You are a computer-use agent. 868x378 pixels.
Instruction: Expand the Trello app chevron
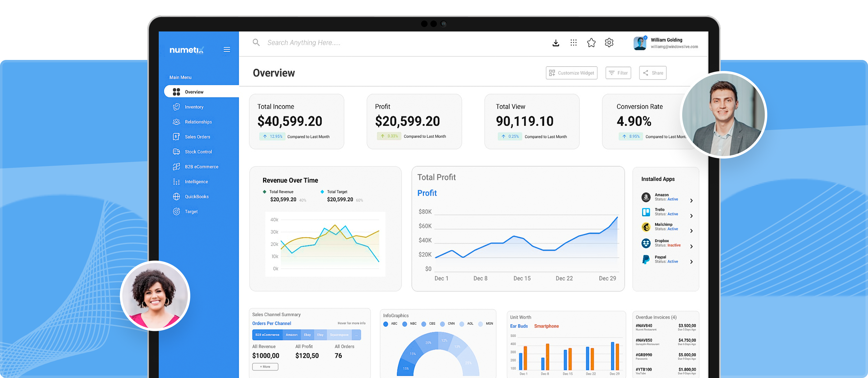click(691, 216)
